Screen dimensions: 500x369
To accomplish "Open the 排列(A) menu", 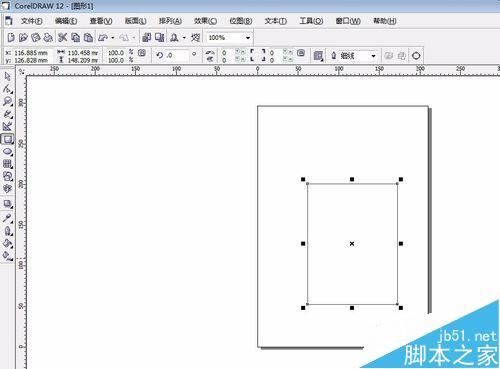I will click(170, 21).
